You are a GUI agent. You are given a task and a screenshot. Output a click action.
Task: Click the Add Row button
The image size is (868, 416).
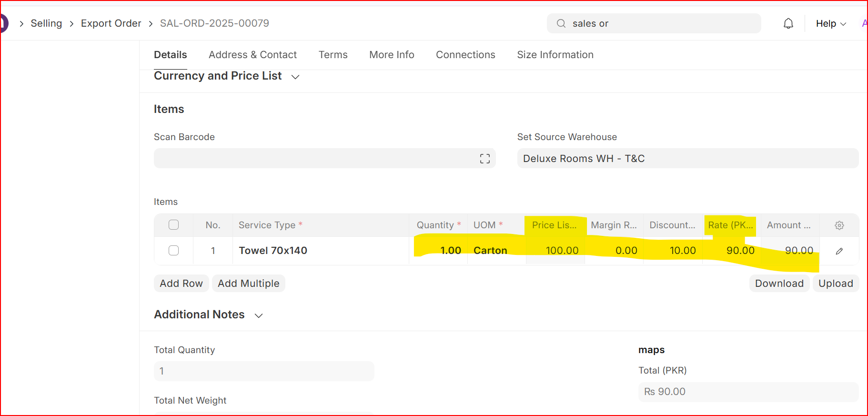tap(181, 284)
